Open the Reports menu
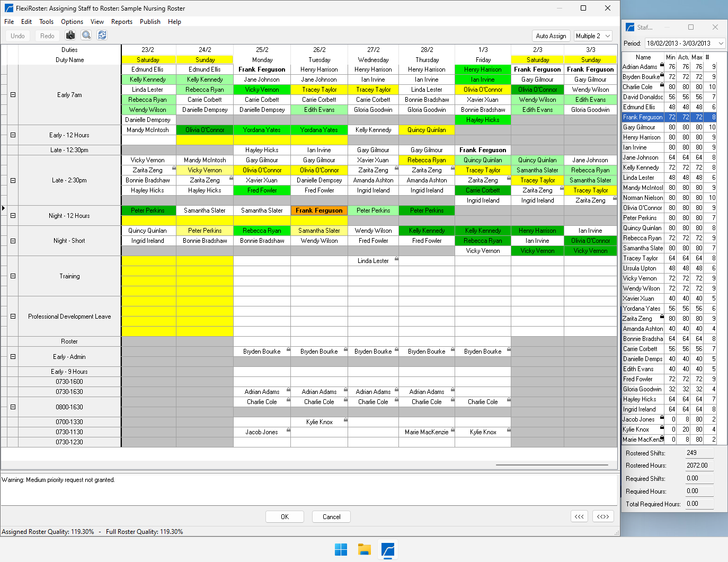 pos(121,22)
